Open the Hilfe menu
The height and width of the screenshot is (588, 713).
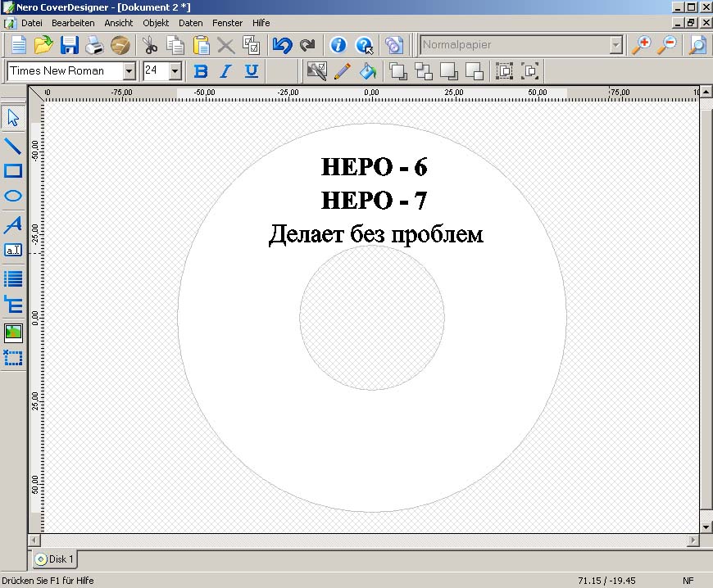tap(261, 23)
